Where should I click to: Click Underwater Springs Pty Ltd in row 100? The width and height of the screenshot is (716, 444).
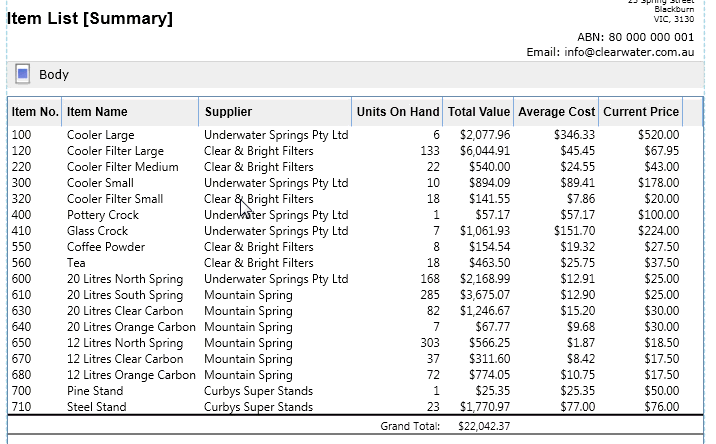point(276,135)
